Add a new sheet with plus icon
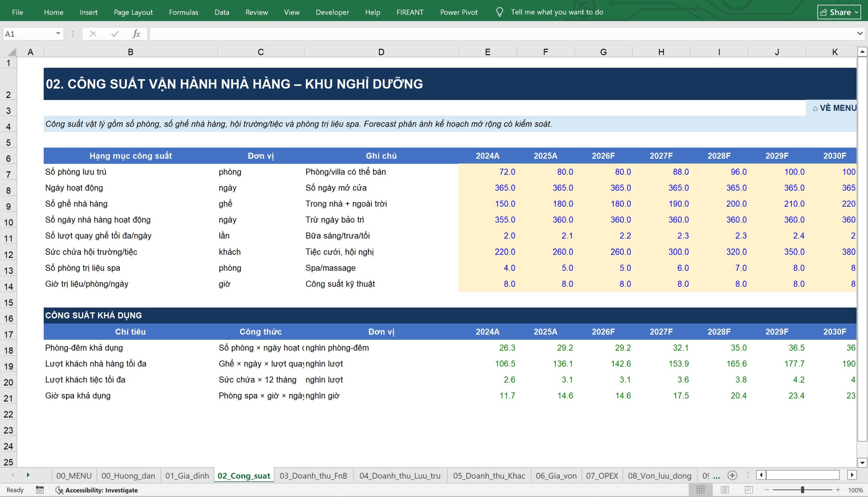868x497 pixels. pyautogui.click(x=732, y=475)
